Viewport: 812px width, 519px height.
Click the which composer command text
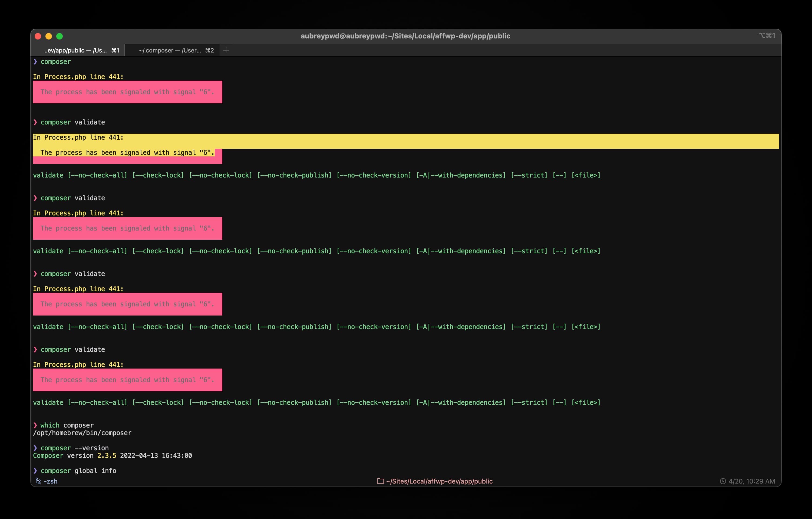[x=67, y=425]
